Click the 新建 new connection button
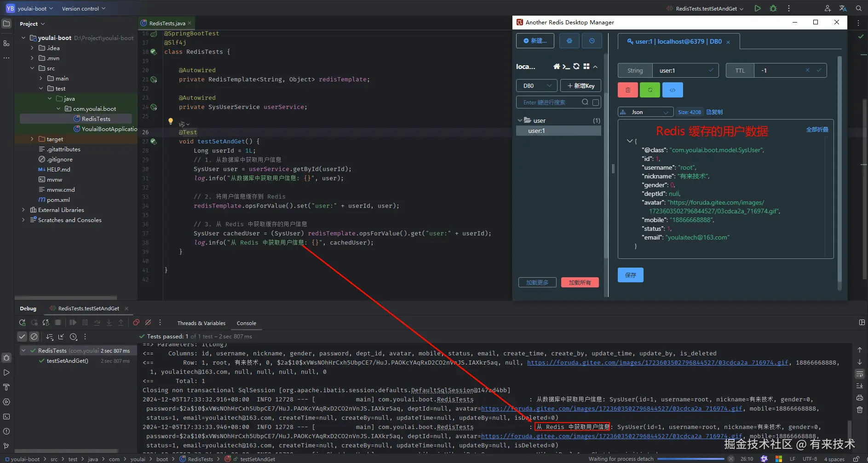 coord(535,41)
